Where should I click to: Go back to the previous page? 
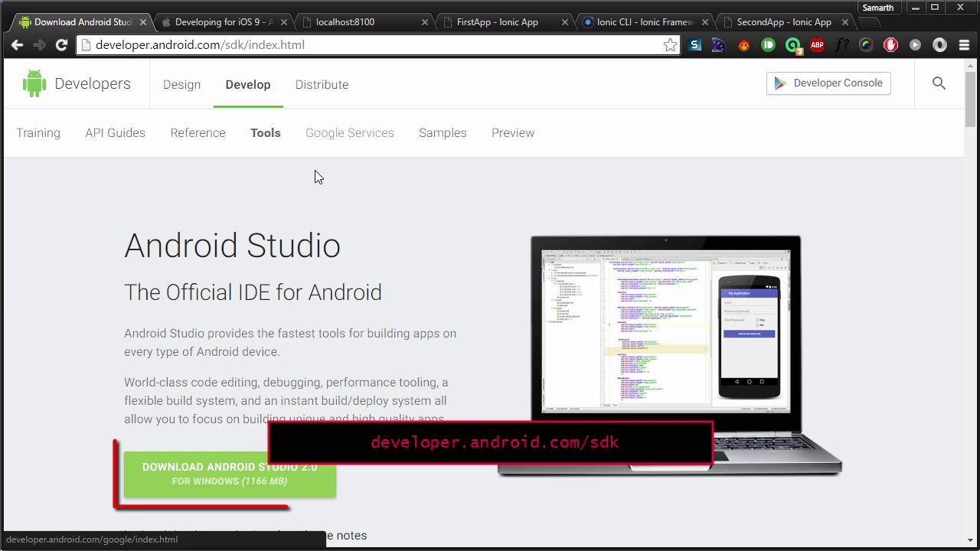pyautogui.click(x=17, y=45)
